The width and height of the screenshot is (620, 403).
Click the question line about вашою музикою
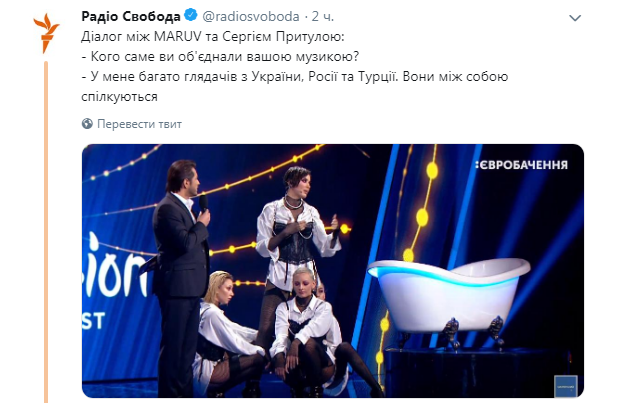click(x=220, y=57)
